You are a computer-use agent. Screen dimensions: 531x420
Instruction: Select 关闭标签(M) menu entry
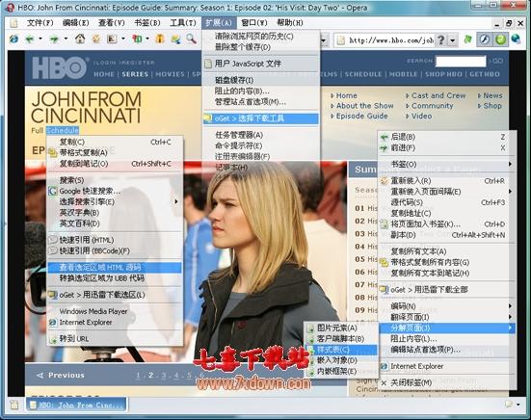coord(447,382)
